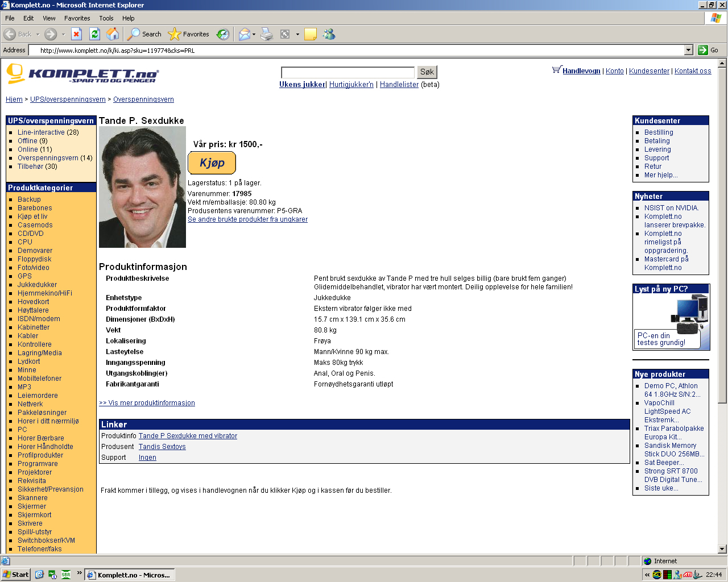The width and height of the screenshot is (728, 582).
Task: Click the system clock showing 22:44
Action: [x=714, y=575]
